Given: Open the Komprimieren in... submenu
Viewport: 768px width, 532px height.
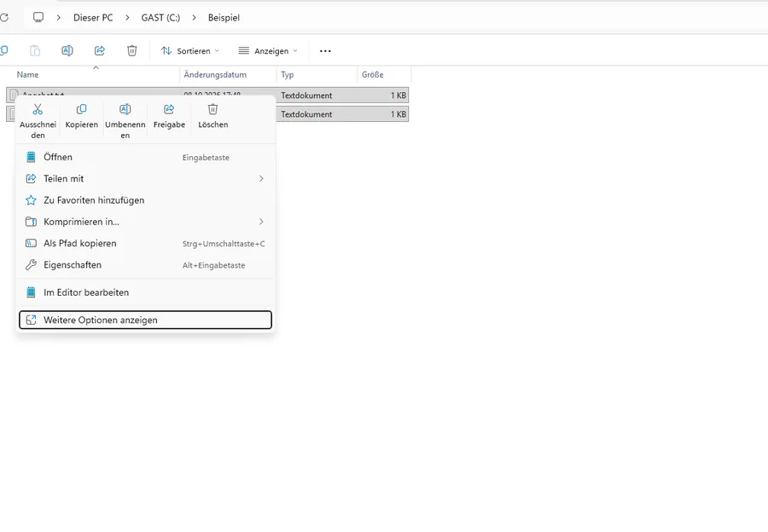Looking at the screenshot, I should coord(145,222).
